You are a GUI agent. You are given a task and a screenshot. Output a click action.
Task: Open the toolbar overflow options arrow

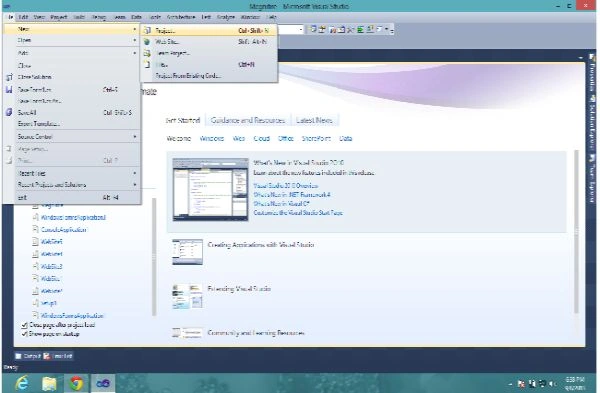pyautogui.click(x=391, y=30)
